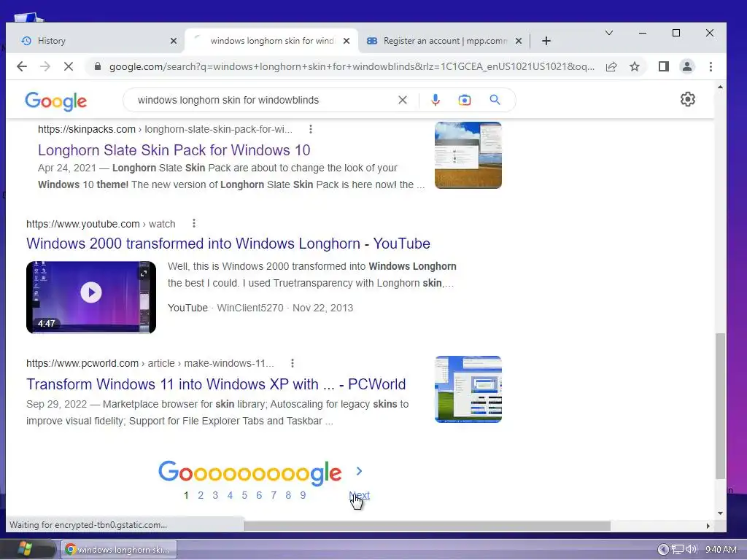Go to results page 4
Viewport: 747px width, 560px height.
[230, 495]
